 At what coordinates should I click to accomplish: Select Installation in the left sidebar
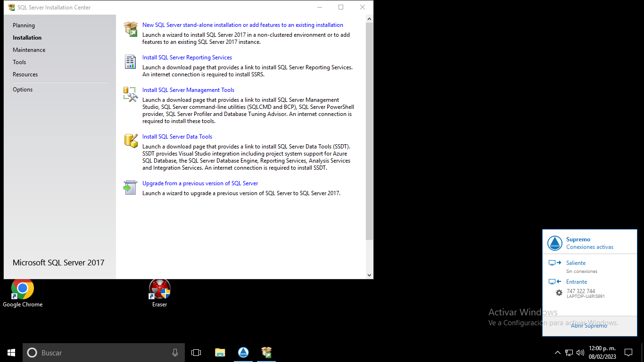click(x=27, y=38)
